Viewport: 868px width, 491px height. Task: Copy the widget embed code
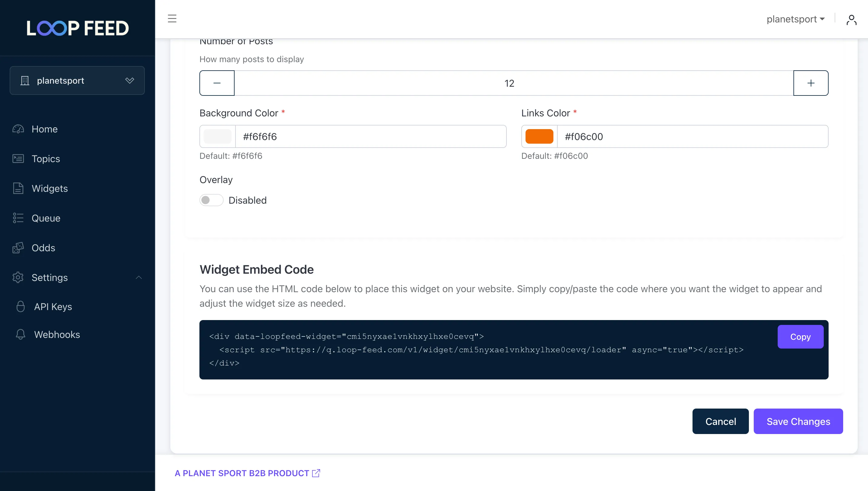tap(800, 336)
